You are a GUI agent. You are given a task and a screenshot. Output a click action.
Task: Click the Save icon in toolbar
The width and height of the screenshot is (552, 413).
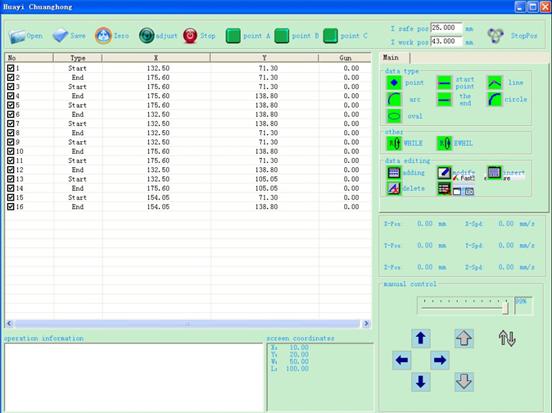click(60, 36)
